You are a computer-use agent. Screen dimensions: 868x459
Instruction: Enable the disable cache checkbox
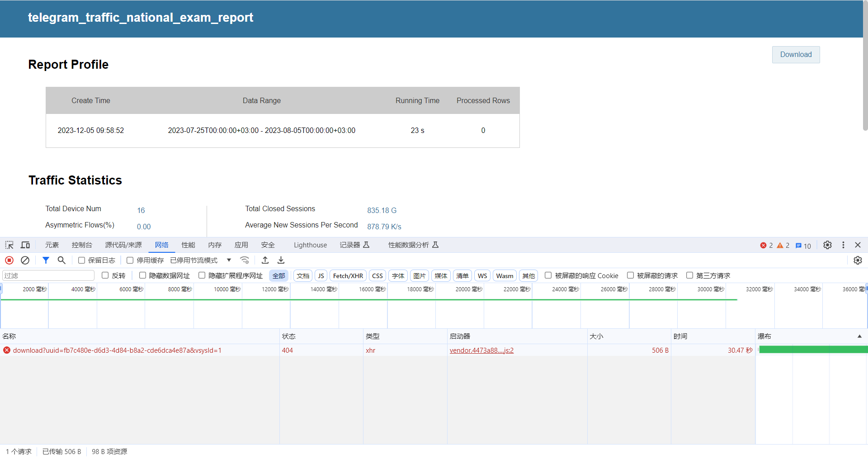point(130,260)
